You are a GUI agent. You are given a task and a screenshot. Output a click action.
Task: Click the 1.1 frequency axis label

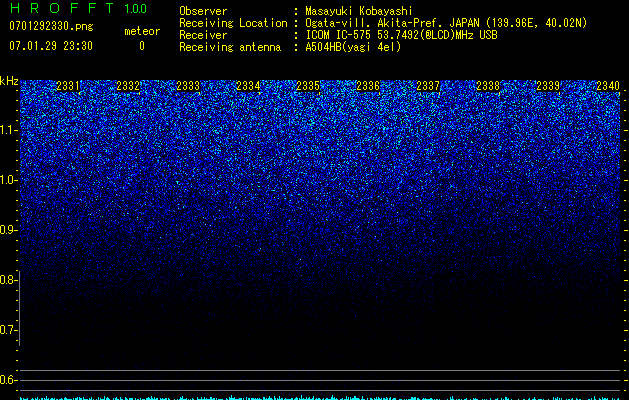pyautogui.click(x=9, y=130)
